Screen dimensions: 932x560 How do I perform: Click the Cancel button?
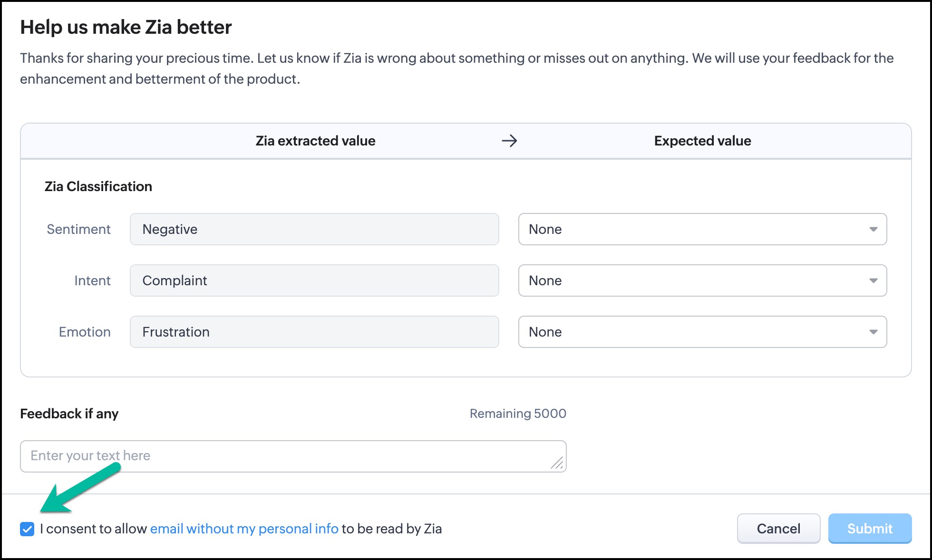[778, 529]
